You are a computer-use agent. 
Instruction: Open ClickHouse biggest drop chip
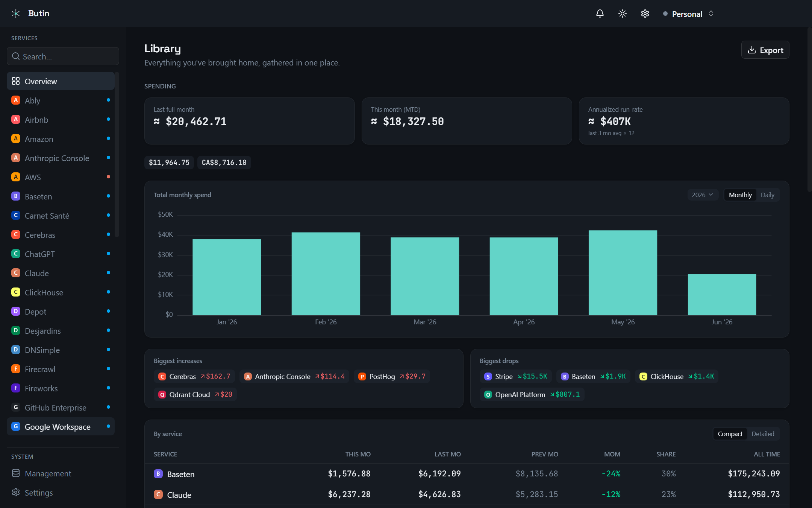tap(677, 376)
